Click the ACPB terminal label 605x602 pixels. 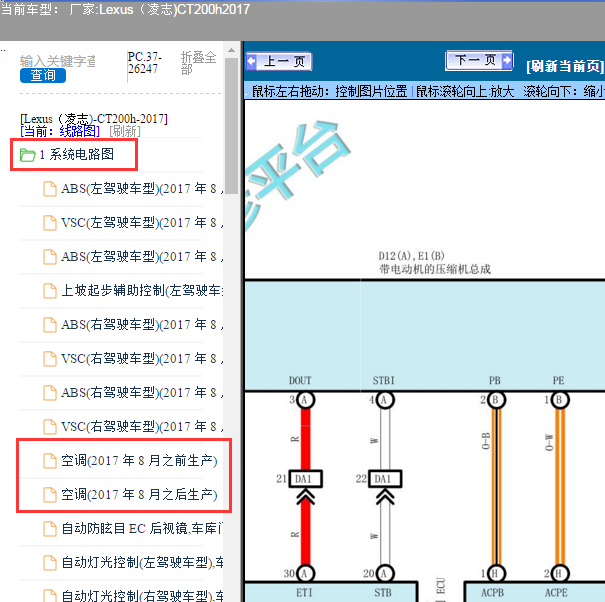click(x=492, y=593)
